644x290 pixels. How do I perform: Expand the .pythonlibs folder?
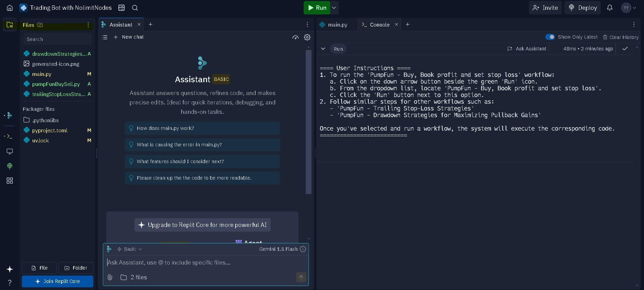[57, 120]
